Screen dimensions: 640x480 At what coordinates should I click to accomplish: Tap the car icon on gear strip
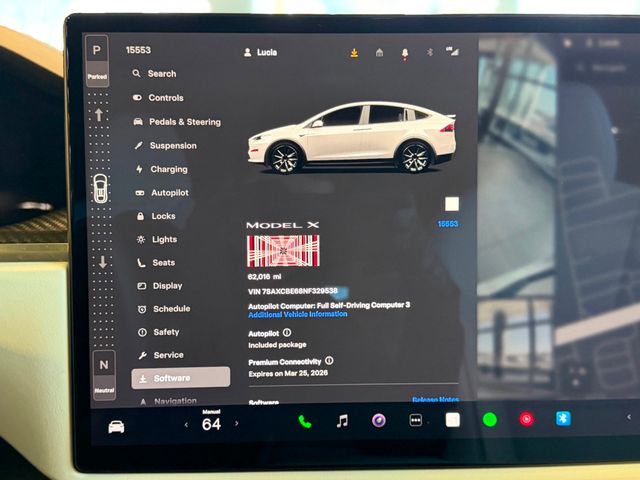pos(100,189)
